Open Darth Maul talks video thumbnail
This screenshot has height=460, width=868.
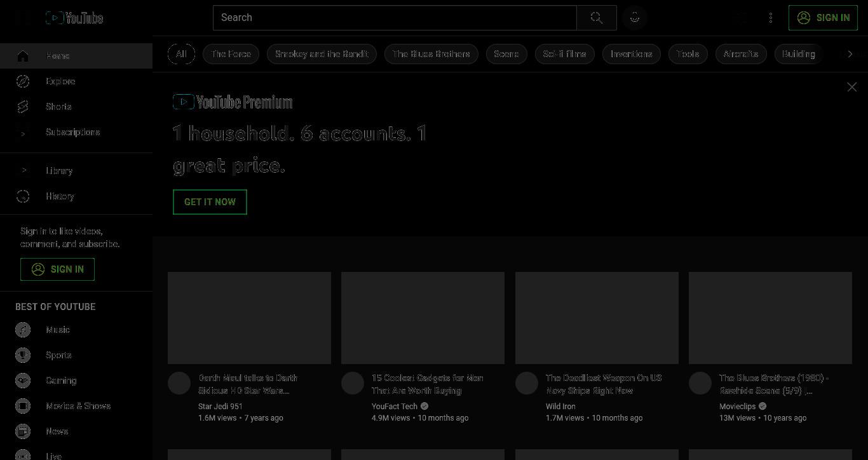(249, 318)
